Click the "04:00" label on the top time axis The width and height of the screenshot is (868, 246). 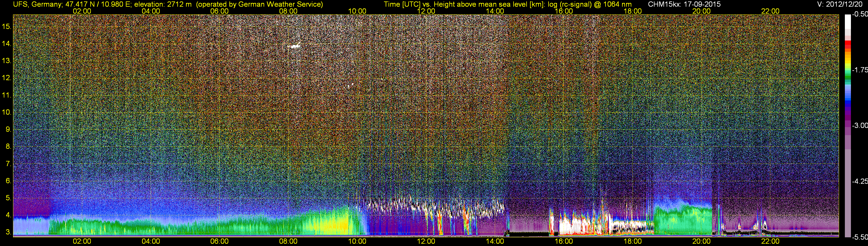click(151, 11)
